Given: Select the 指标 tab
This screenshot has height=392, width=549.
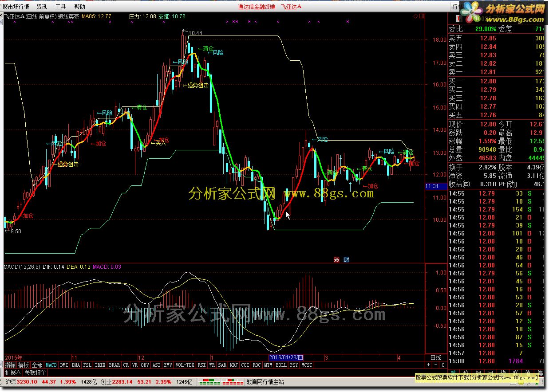Looking at the screenshot, I should (x=10, y=365).
